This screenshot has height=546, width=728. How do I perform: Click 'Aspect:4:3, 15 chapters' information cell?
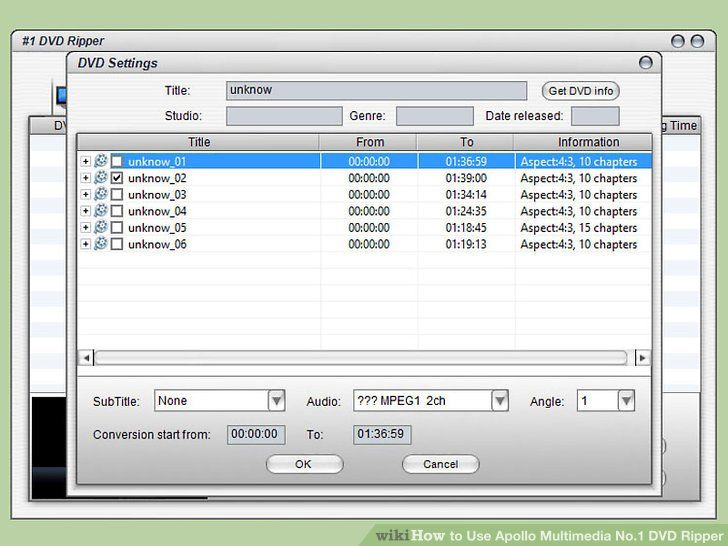tap(578, 228)
